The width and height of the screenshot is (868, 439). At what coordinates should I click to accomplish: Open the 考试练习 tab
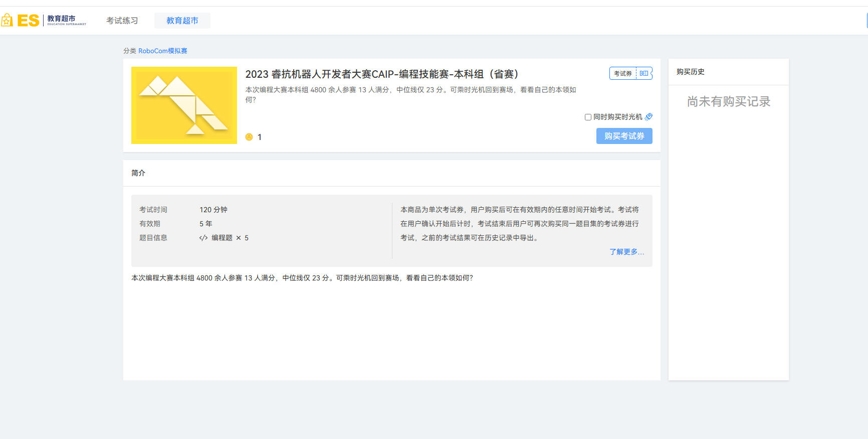pyautogui.click(x=122, y=21)
